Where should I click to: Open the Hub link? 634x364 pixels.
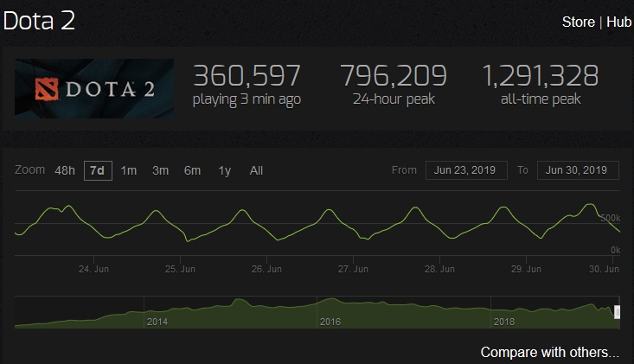point(618,22)
